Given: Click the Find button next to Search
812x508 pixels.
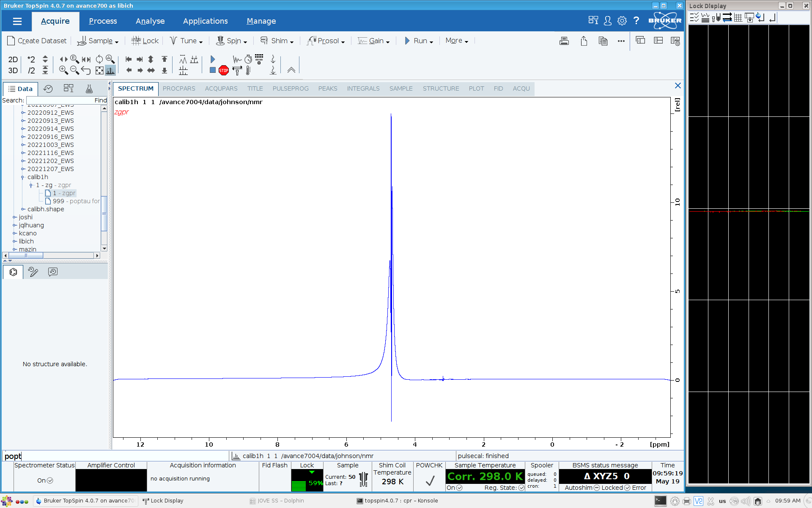Looking at the screenshot, I should (100, 100).
